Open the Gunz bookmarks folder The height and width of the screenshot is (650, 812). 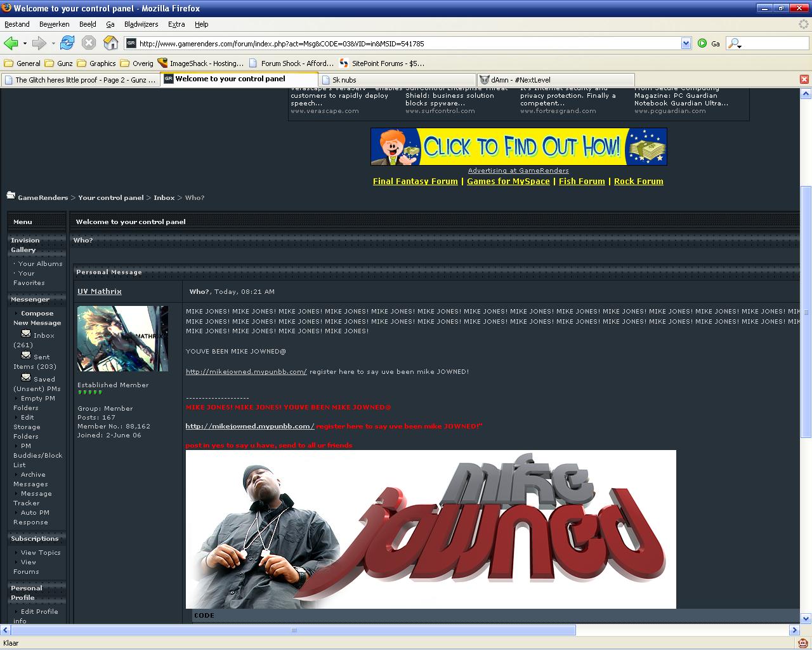(x=58, y=63)
